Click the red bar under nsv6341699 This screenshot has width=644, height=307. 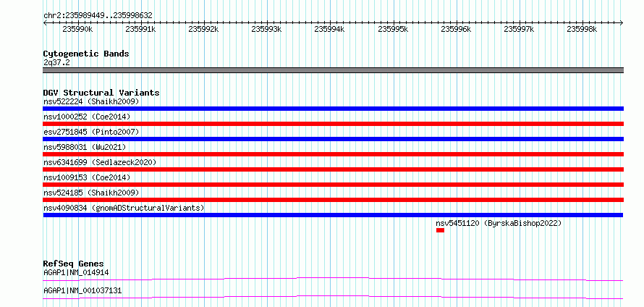[x=333, y=169]
